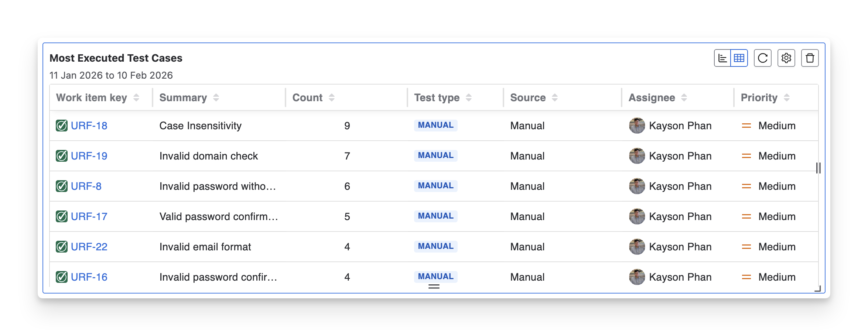Image resolution: width=868 pixels, height=336 pixels.
Task: Sort table by Priority column
Action: tap(786, 97)
